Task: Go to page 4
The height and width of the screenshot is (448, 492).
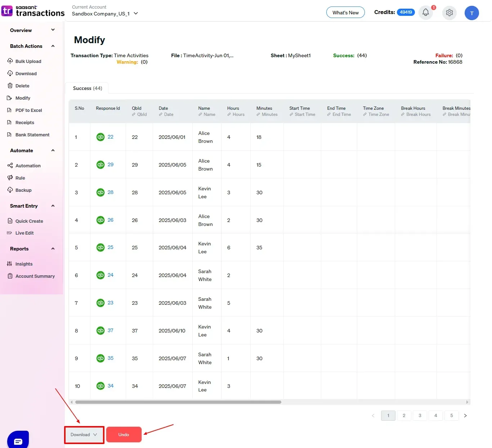Action: (x=436, y=416)
